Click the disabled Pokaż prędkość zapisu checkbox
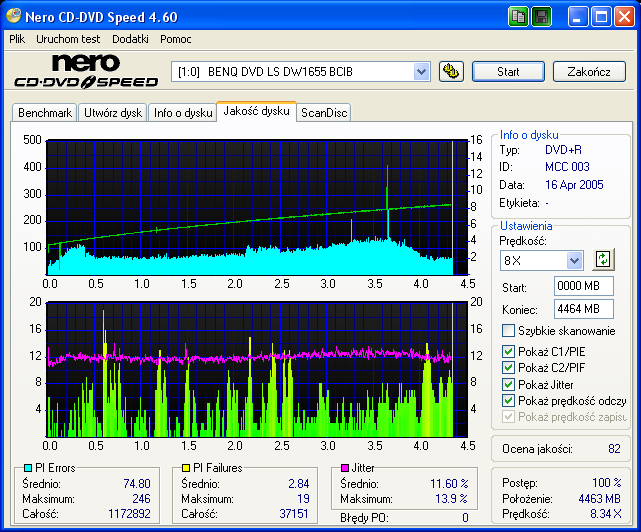The image size is (641, 532). [508, 417]
